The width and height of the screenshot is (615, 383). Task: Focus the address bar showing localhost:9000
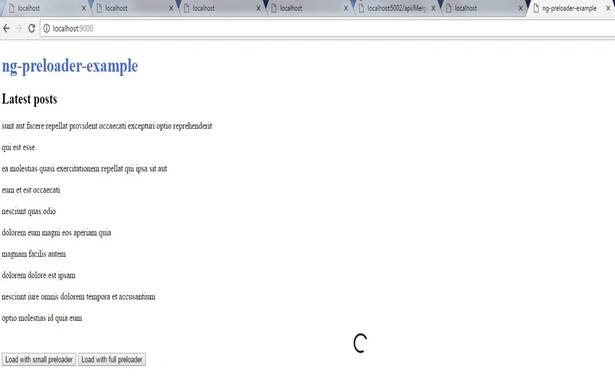[329, 28]
